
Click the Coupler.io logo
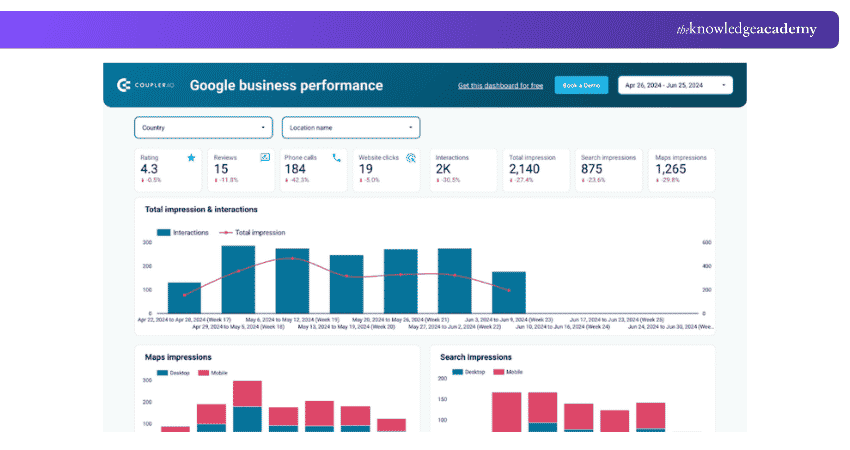(145, 85)
